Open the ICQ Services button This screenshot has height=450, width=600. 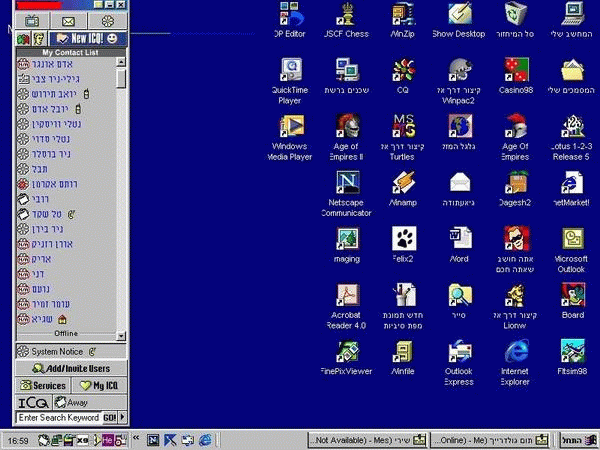43,385
